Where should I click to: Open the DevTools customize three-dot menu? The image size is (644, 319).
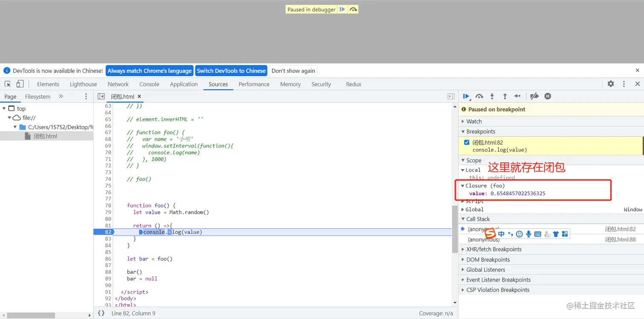(x=624, y=84)
